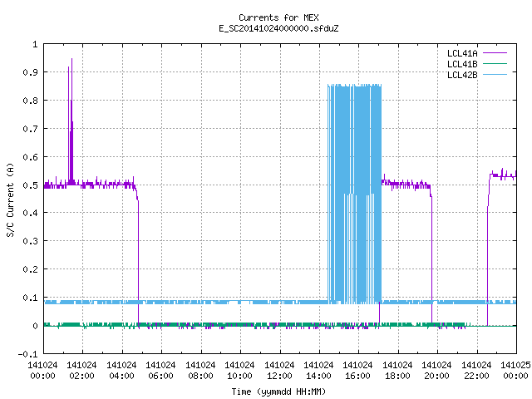The width and height of the screenshot is (532, 399).
Task: Click the purple LCL41A rising edge after 22:00
Action: click(488, 264)
